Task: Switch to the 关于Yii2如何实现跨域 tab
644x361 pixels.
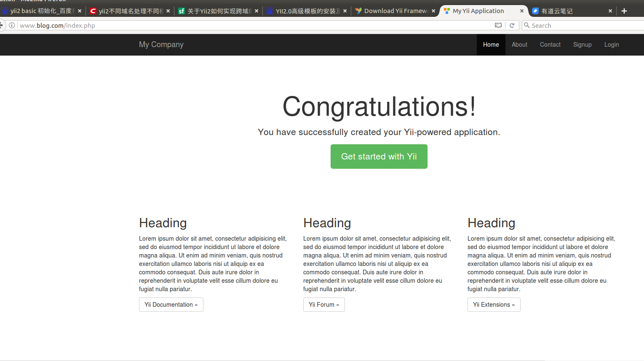Action: point(219,11)
